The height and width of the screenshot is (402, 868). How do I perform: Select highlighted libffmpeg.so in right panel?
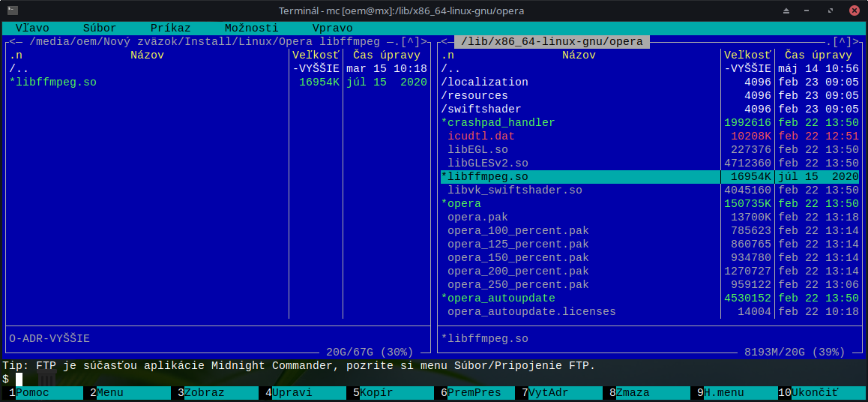point(650,177)
